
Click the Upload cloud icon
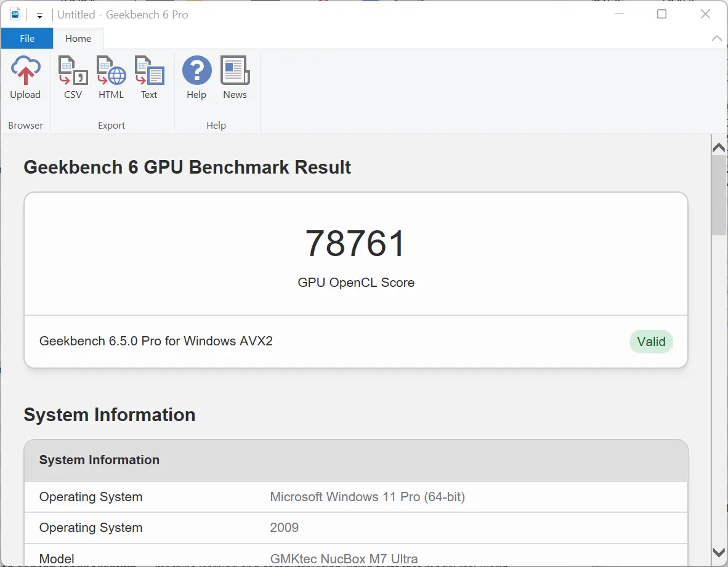[25, 72]
